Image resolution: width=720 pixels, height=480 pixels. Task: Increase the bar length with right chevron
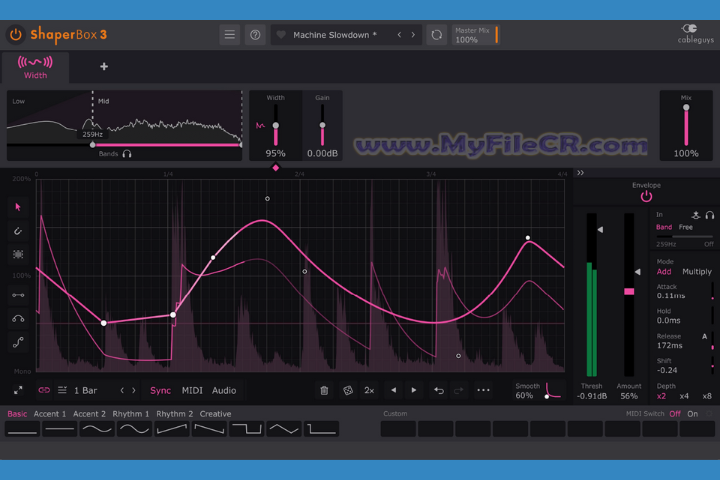pos(134,390)
